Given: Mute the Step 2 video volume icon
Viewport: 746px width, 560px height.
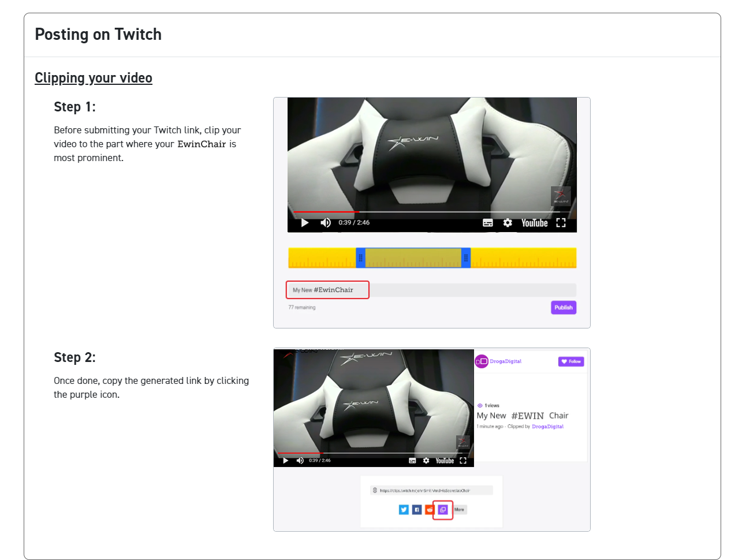Looking at the screenshot, I should (300, 461).
